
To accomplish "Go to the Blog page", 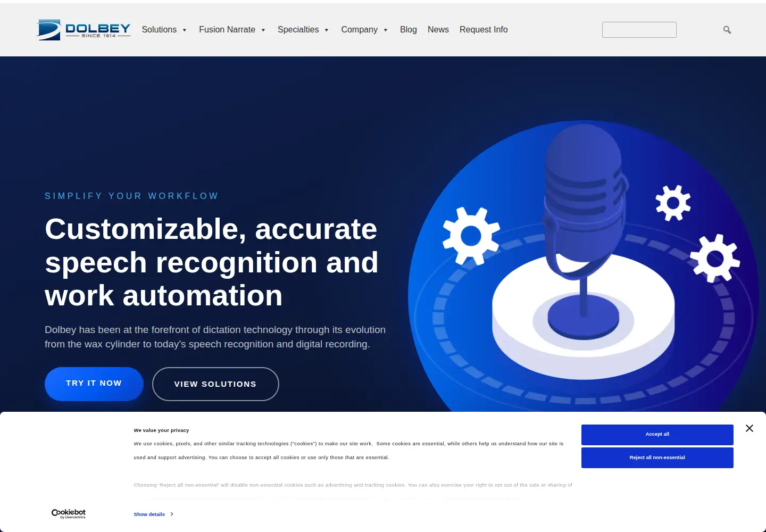I will click(x=409, y=30).
